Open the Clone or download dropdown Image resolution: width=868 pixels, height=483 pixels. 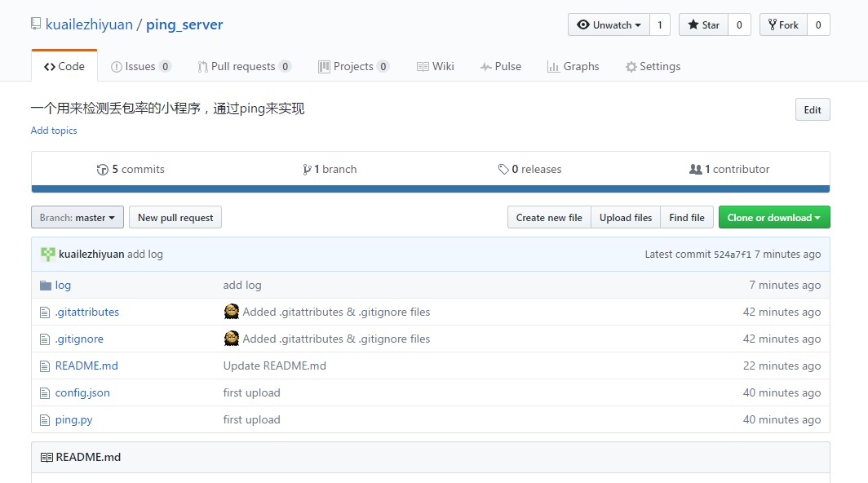click(773, 218)
